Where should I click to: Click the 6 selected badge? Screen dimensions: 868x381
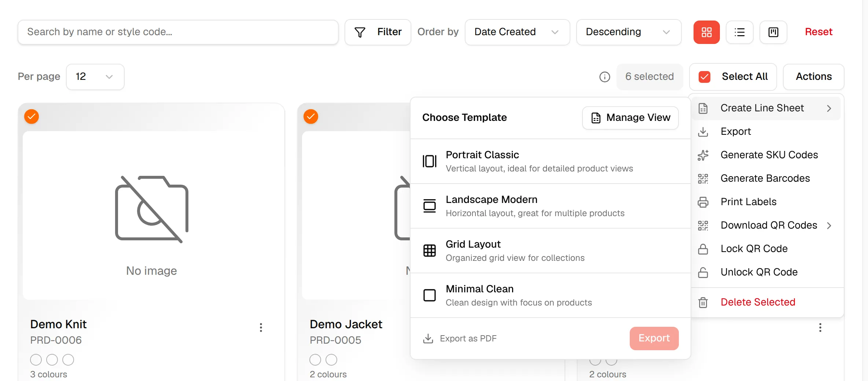[x=650, y=77]
